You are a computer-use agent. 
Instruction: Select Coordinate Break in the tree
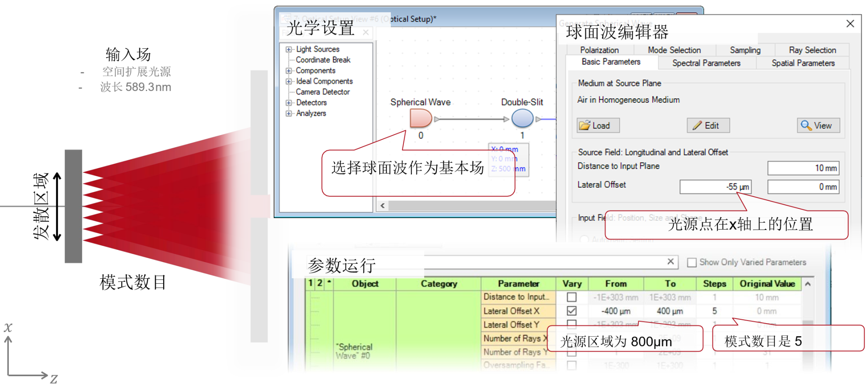click(x=323, y=60)
